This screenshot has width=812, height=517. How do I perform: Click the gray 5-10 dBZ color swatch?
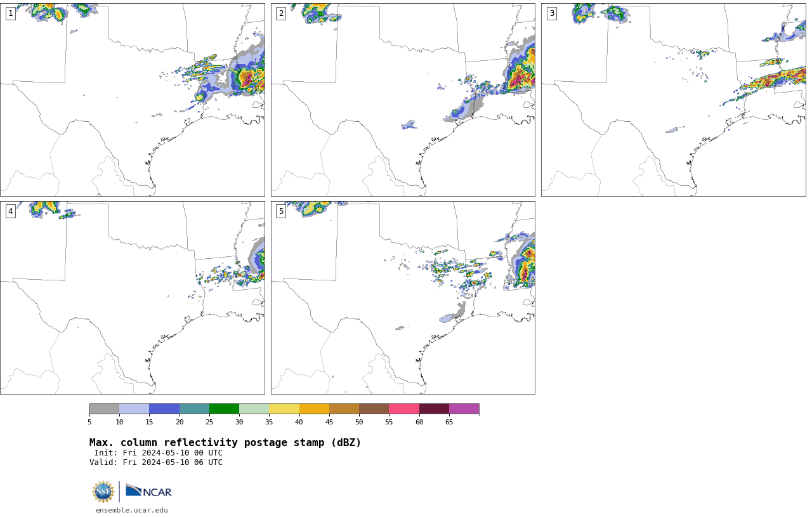click(104, 409)
